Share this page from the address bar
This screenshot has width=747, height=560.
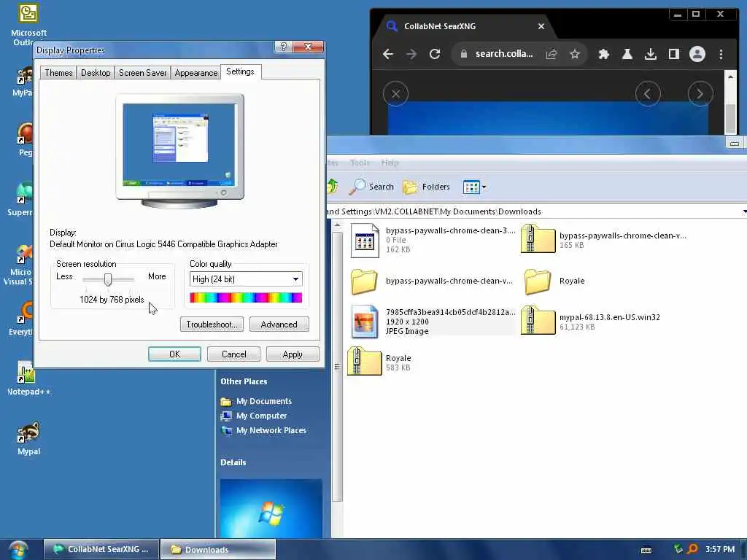551,54
